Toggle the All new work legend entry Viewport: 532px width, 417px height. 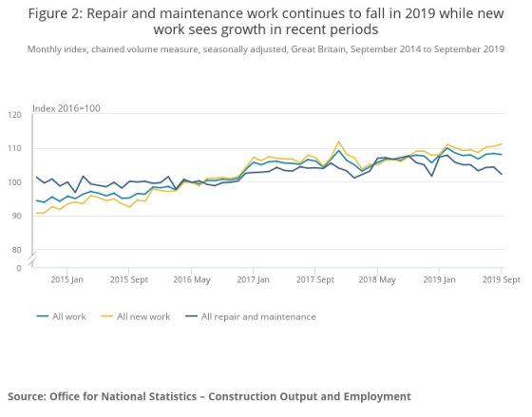[x=136, y=316]
